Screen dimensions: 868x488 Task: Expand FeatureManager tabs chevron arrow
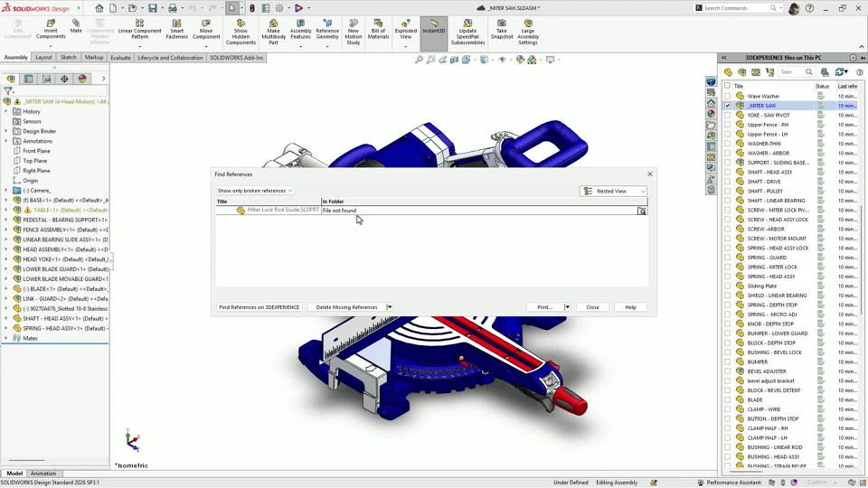tap(103, 79)
